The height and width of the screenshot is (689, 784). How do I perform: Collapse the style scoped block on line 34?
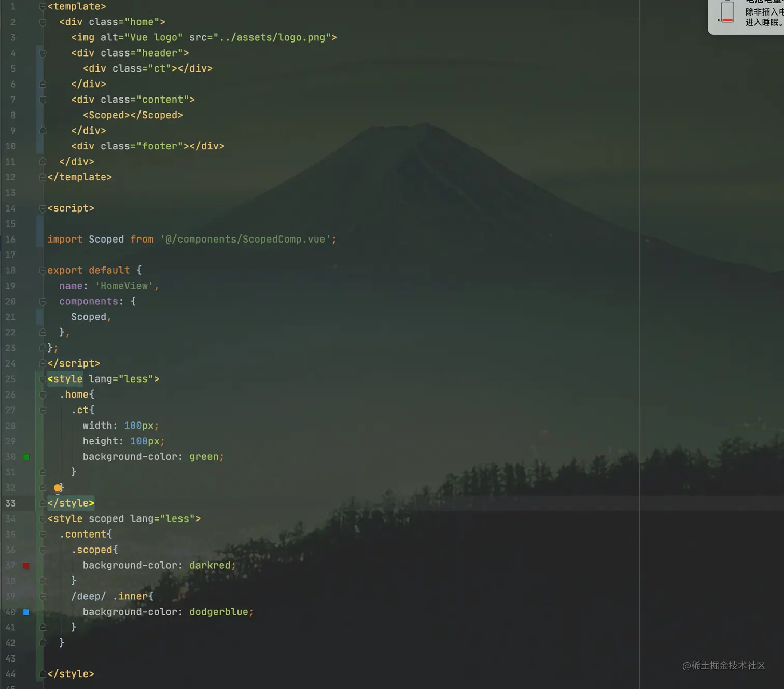[x=43, y=519]
